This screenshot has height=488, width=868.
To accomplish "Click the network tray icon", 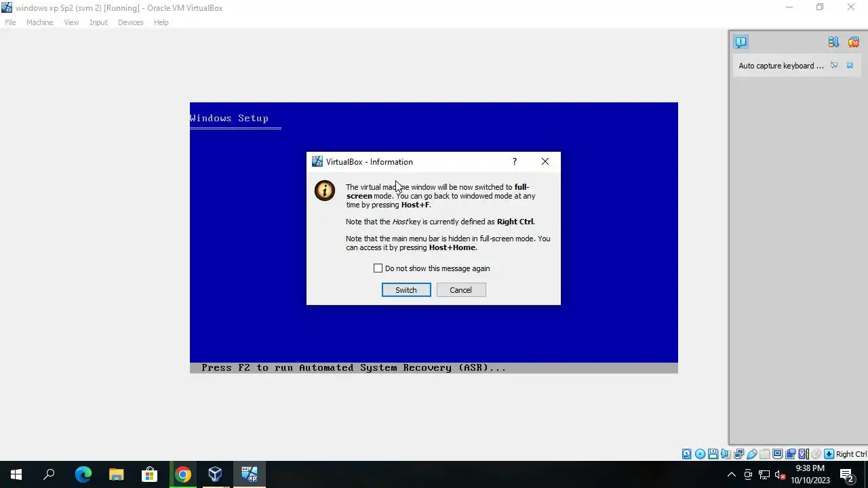I will click(764, 474).
